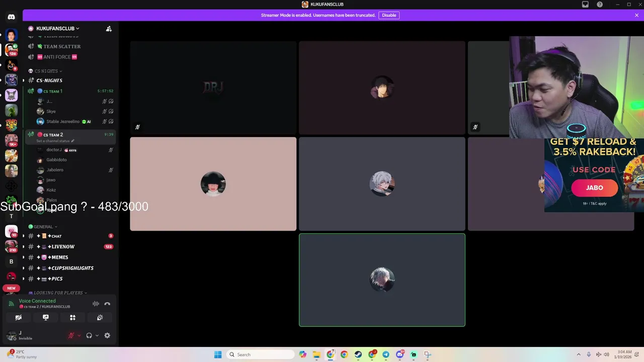Viewport: 644px width, 362px height.
Task: Join the TEAM SCATTER voice channel
Action: click(x=70, y=46)
